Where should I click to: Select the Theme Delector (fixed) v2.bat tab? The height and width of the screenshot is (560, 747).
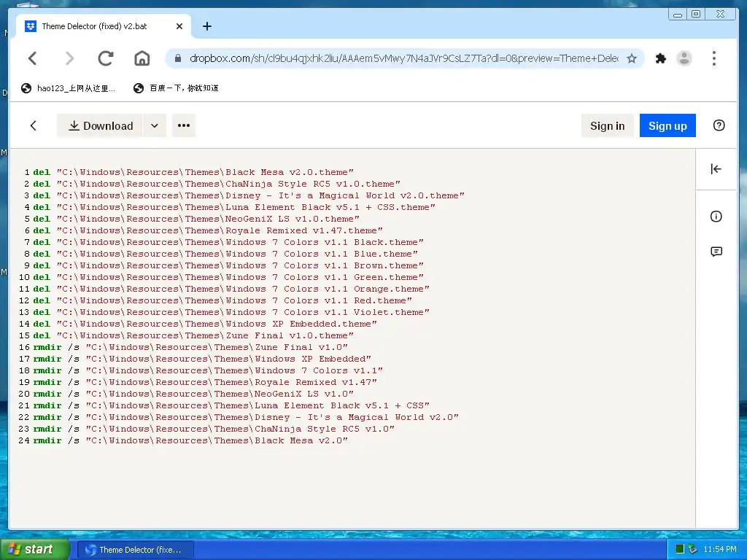104,26
